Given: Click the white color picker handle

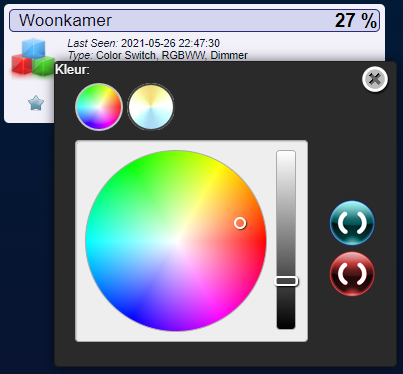Looking at the screenshot, I should tap(240, 223).
